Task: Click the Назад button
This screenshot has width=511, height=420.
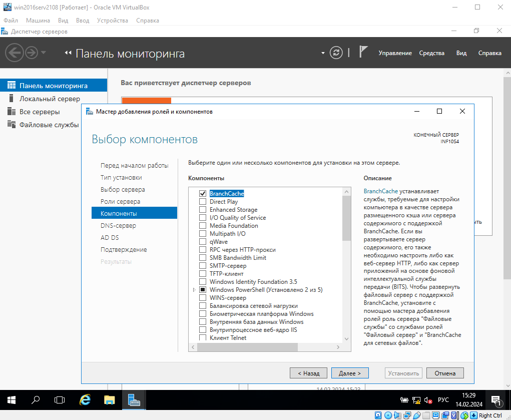Action: 308,373
